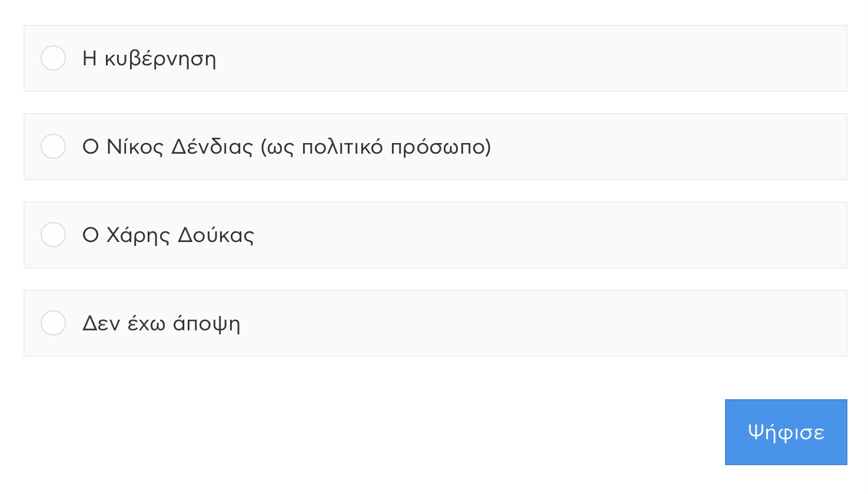Click the Ο Χάρης Δούκας label text
The image size is (868, 494).
pos(168,236)
